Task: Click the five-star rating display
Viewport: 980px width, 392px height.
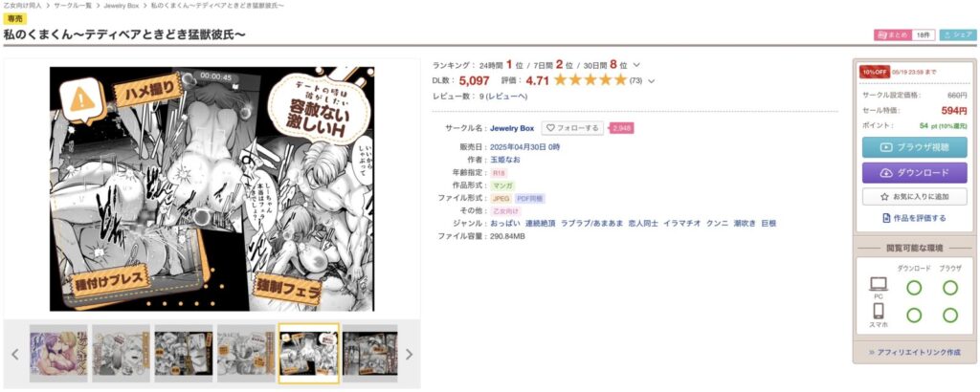Action: click(590, 80)
